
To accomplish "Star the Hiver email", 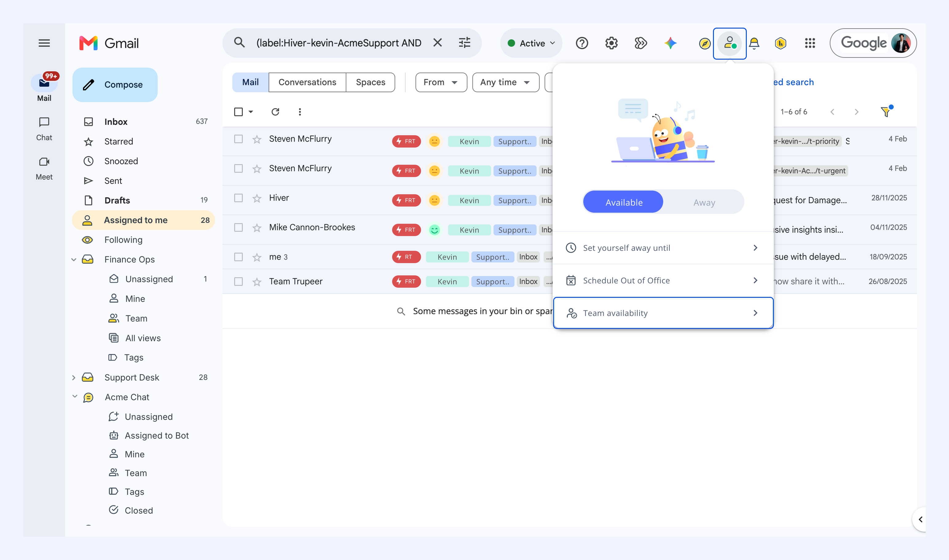I will (257, 198).
